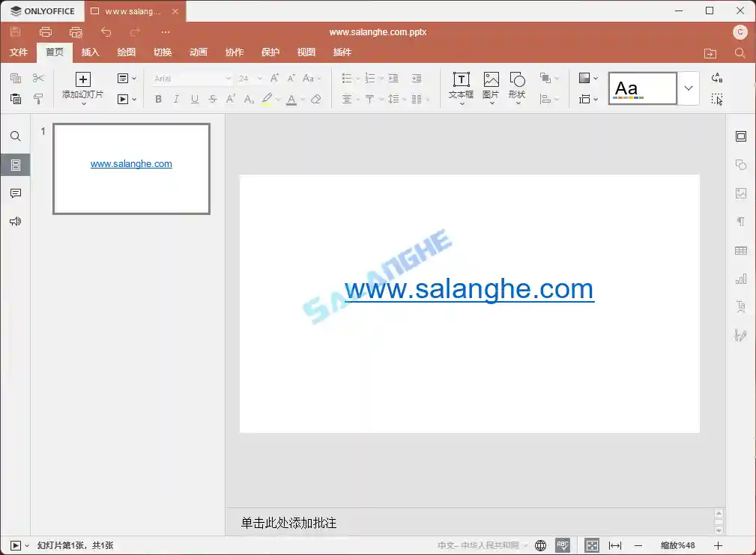This screenshot has width=756, height=555.
Task: Open the comments panel on the left sidebar
Action: coord(15,192)
